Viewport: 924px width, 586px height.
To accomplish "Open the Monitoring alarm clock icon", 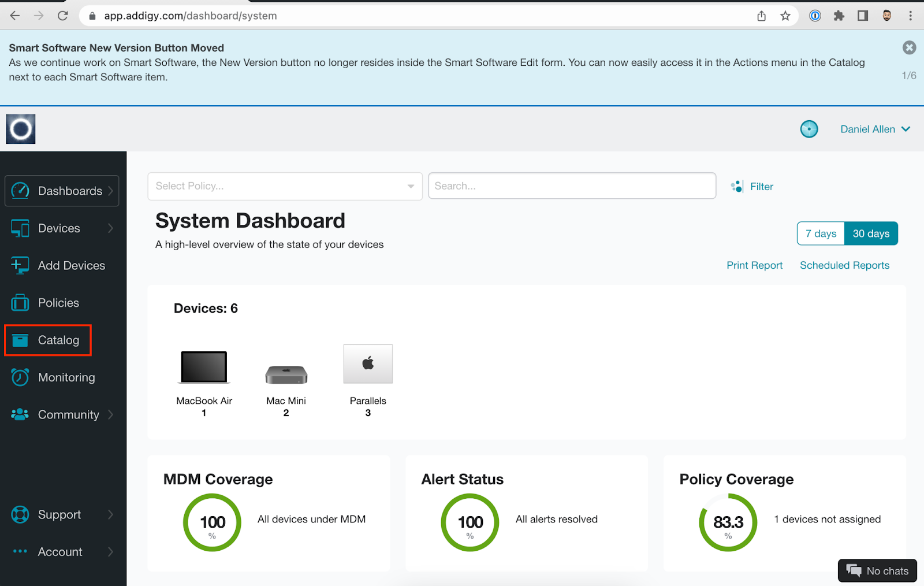I will click(20, 377).
